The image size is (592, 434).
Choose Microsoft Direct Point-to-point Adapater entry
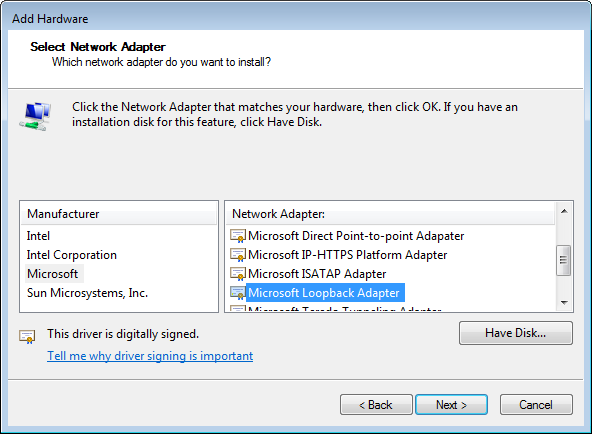tap(356, 236)
